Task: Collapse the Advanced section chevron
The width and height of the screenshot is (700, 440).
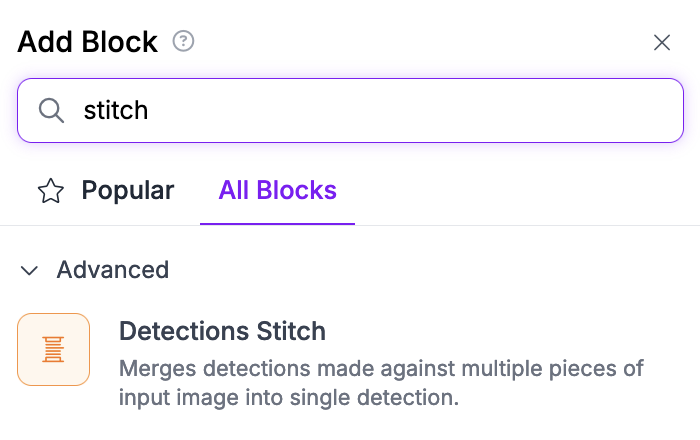Action: (29, 270)
